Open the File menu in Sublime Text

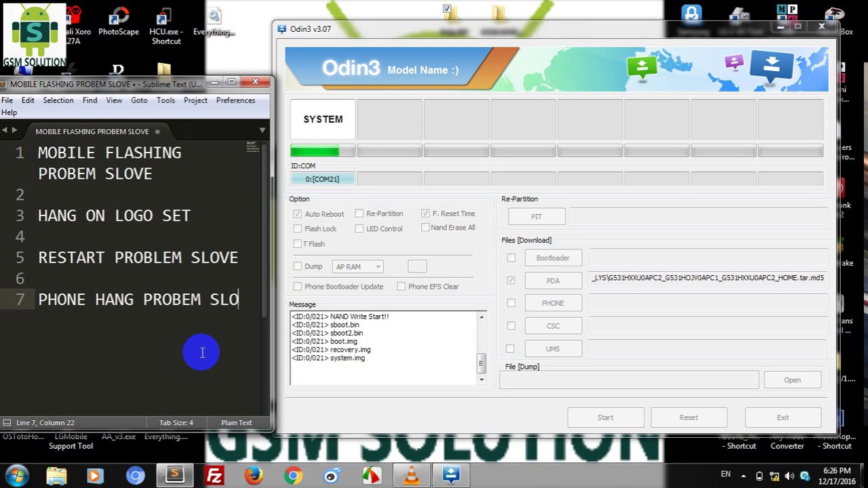[7, 100]
